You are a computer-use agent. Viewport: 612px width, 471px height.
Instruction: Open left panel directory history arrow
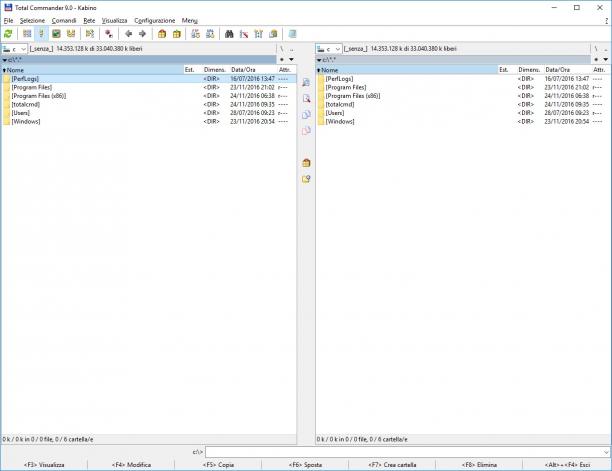pyautogui.click(x=291, y=59)
